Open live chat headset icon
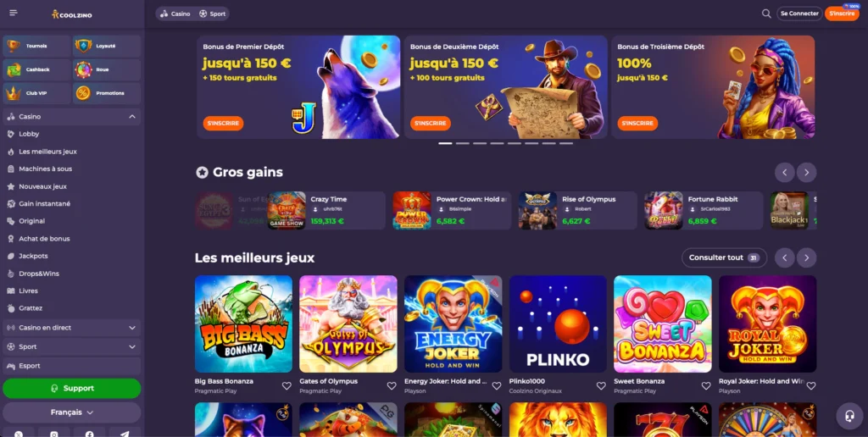 849,416
